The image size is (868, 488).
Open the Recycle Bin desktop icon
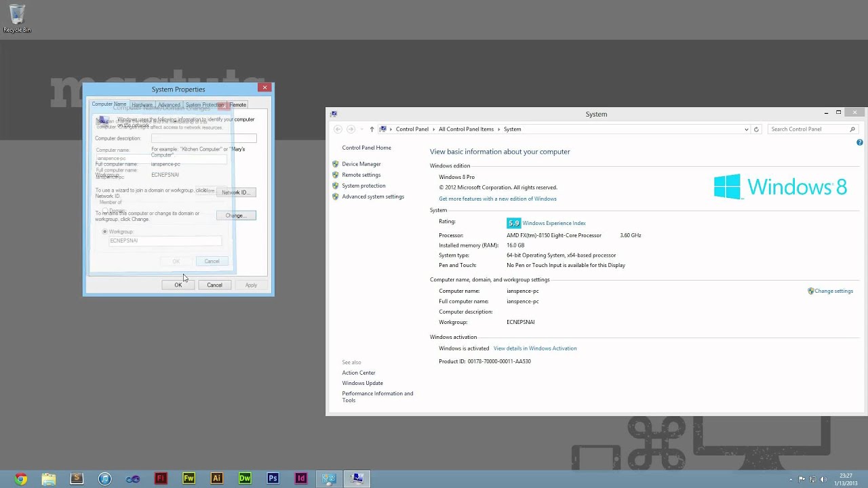[x=16, y=18]
